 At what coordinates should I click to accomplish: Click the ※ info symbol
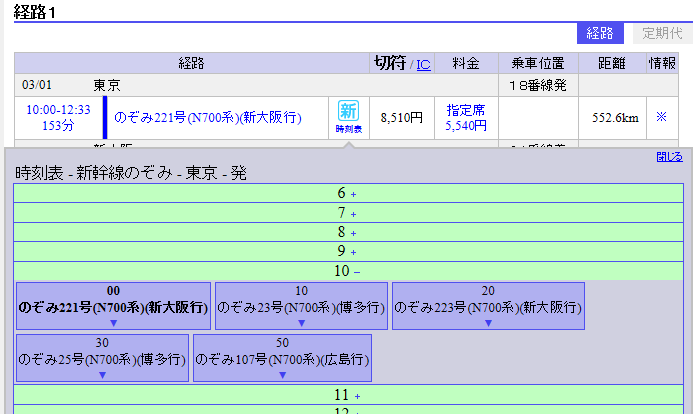coord(660,118)
